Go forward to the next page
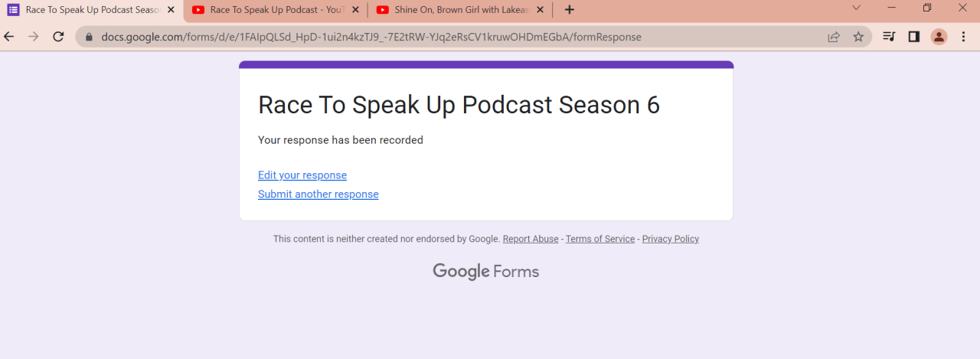The image size is (980, 359). pyautogui.click(x=33, y=37)
